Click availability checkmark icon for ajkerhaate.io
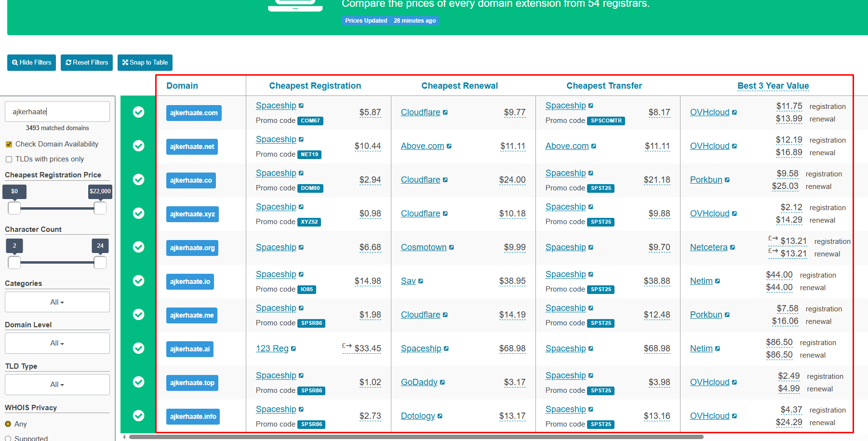This screenshot has width=868, height=441. coord(138,281)
